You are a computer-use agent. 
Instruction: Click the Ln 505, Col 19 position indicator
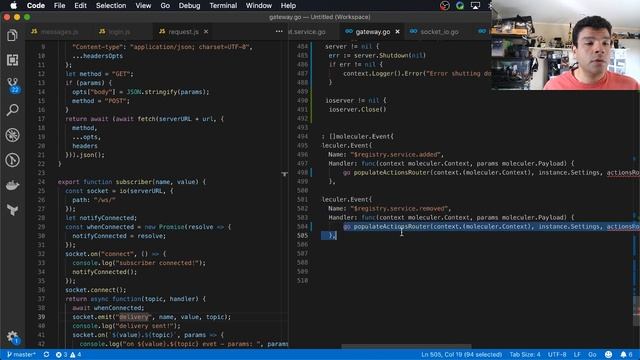point(462,354)
